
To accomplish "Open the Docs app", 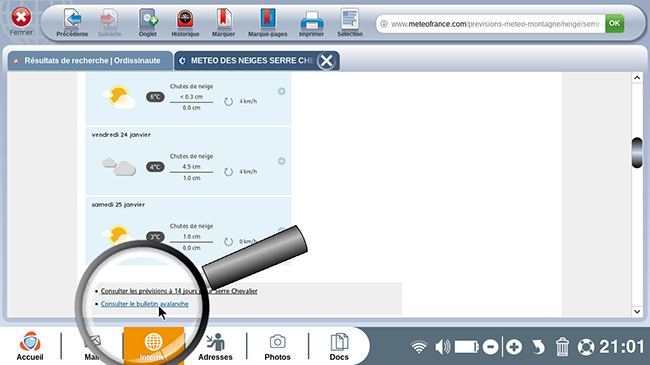I will point(339,347).
